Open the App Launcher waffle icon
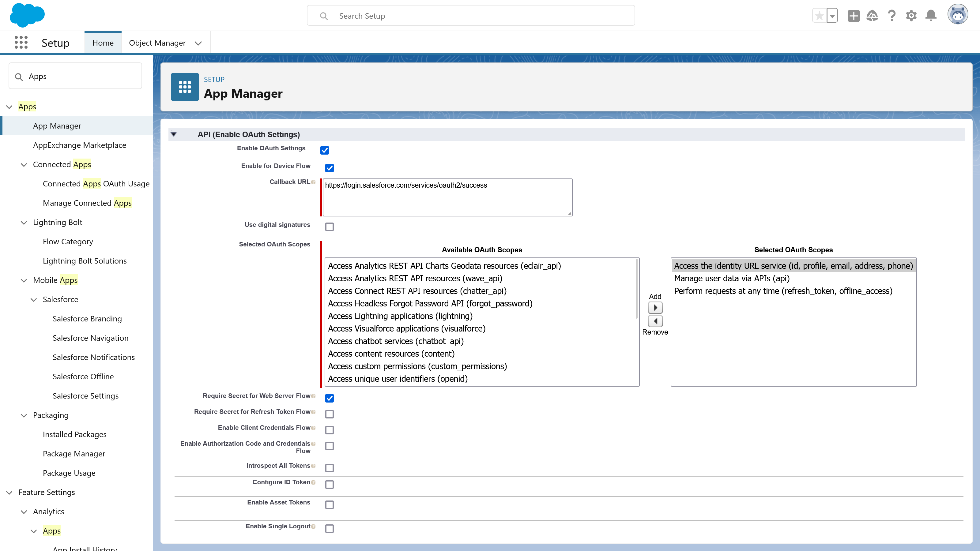This screenshot has height=551, width=980. tap(21, 42)
